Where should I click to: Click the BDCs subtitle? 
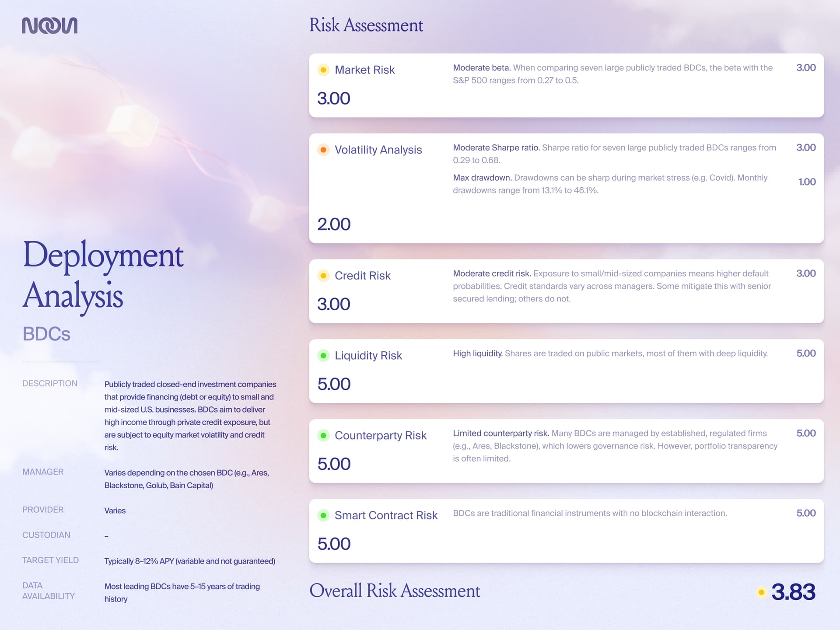pyautogui.click(x=46, y=334)
